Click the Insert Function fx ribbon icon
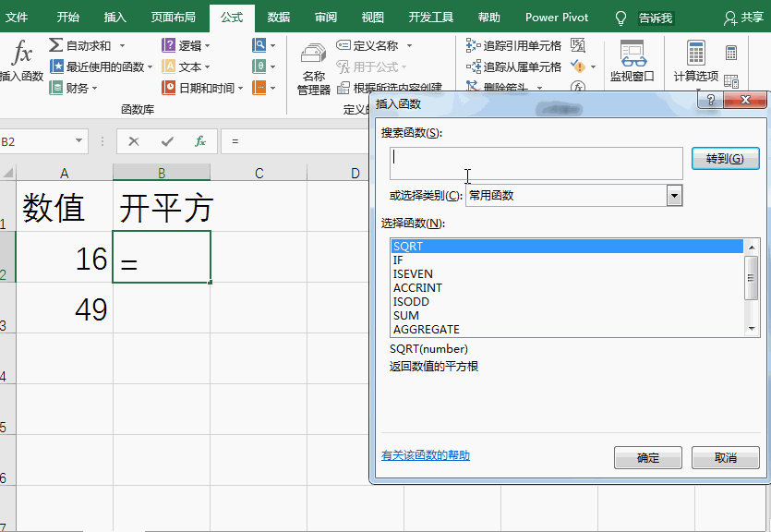771x532 pixels. [21, 53]
